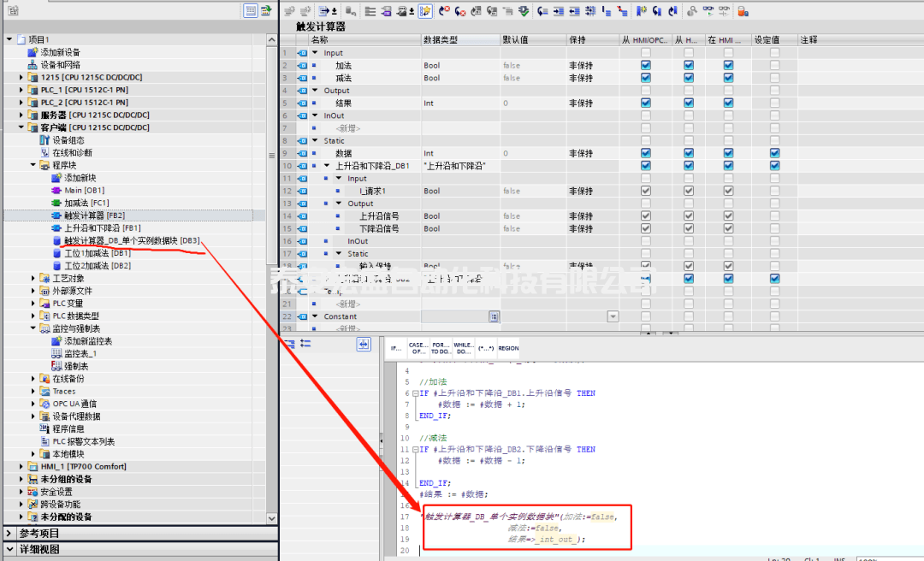Screen dimensions: 924x561
Task: Open the force table icon
Action: pos(57,366)
